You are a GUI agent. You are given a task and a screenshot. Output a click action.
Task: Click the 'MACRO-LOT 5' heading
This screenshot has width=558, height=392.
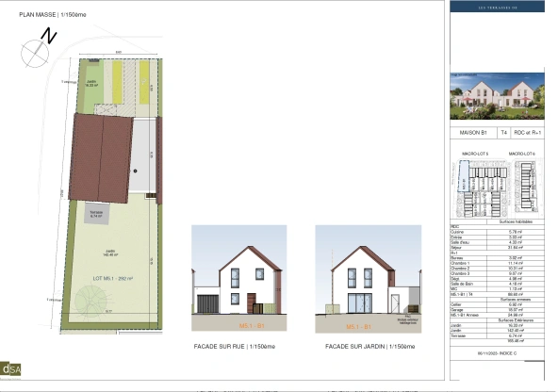point(475,154)
